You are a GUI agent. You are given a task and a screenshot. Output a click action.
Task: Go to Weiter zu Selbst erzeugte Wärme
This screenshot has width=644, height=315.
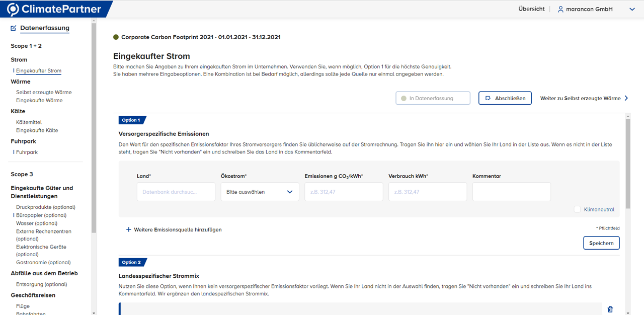pyautogui.click(x=584, y=98)
